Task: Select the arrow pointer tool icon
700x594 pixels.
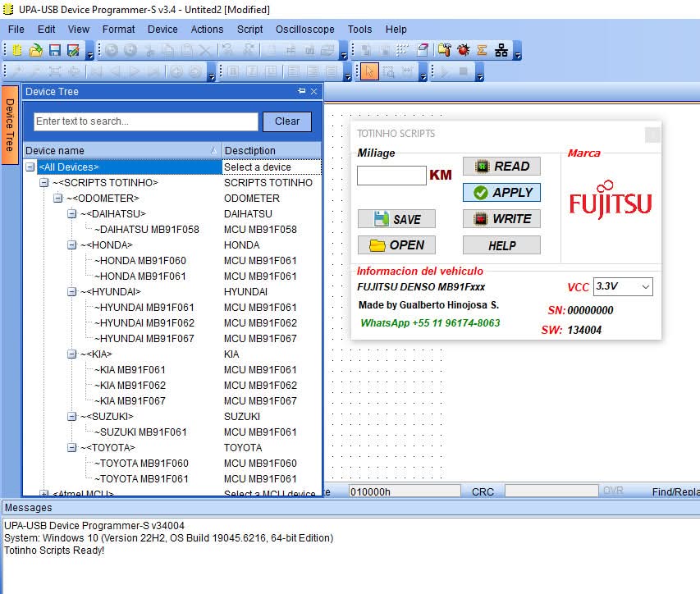Action: click(368, 72)
